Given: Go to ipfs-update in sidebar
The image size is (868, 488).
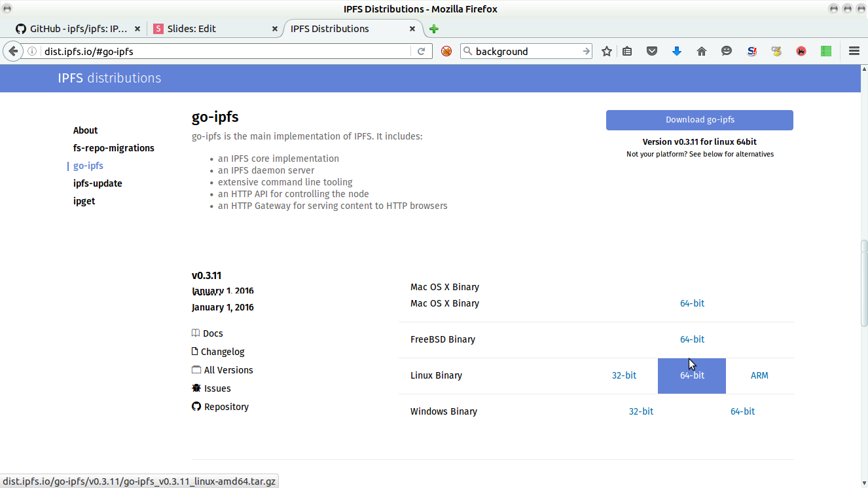Looking at the screenshot, I should point(98,183).
